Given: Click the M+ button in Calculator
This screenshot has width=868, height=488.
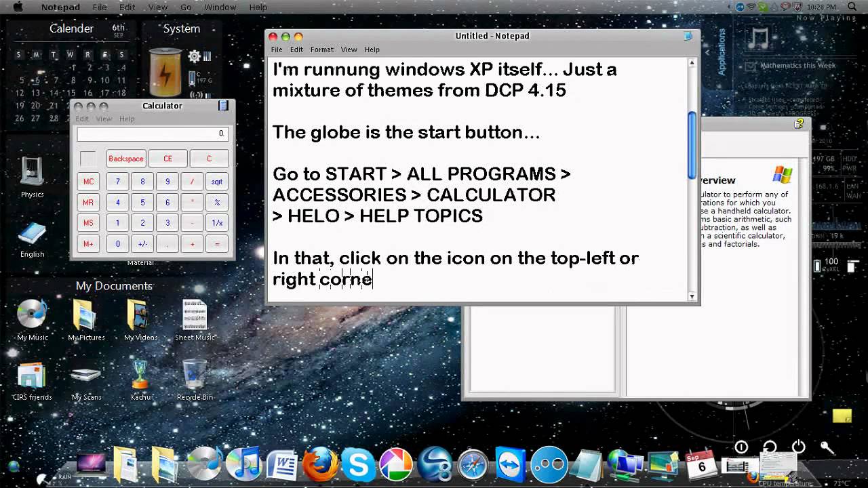Looking at the screenshot, I should click(x=89, y=244).
